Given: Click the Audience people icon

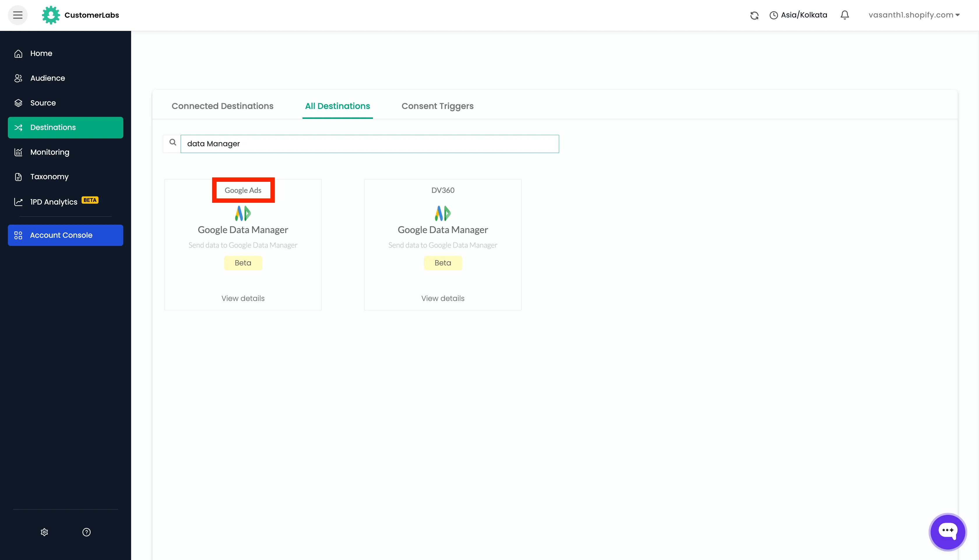Looking at the screenshot, I should tap(18, 78).
